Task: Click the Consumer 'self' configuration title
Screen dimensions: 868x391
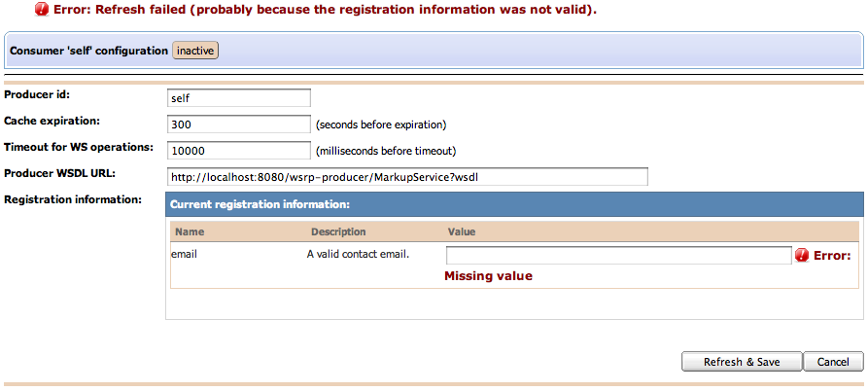Action: pyautogui.click(x=88, y=50)
